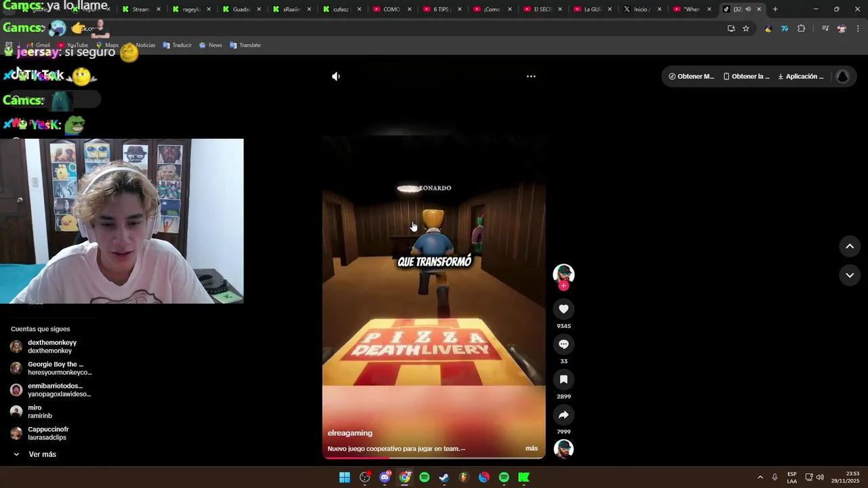Switch to the 'Stream' Kick tab
The height and width of the screenshot is (488, 868).
(x=140, y=9)
